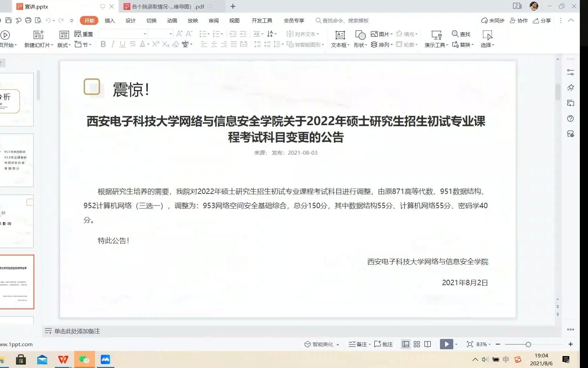Open the Developer Tools (开发工具) tab
This screenshot has height=368, width=588.
[262, 20]
